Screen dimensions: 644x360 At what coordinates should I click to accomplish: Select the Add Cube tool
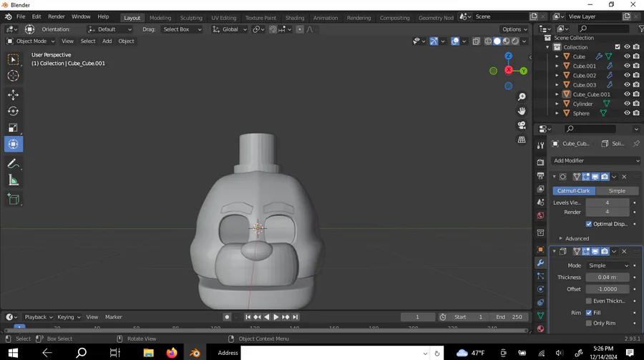(13, 199)
